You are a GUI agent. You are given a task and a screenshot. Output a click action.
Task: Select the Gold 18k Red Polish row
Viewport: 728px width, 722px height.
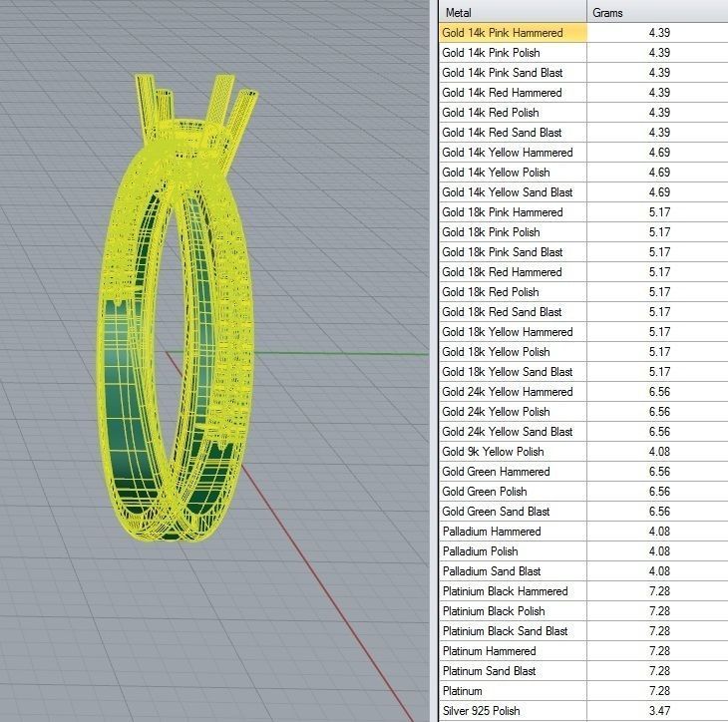pos(583,292)
